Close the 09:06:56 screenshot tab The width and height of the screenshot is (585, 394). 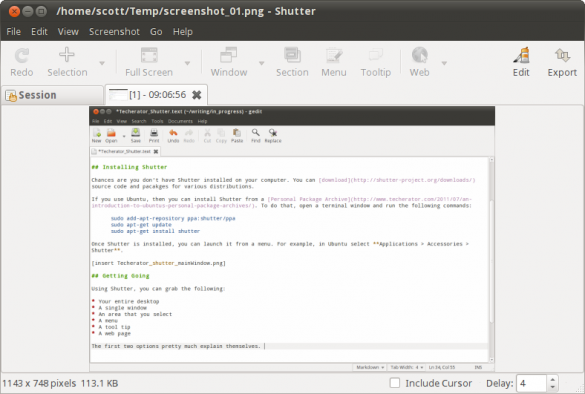pos(197,95)
